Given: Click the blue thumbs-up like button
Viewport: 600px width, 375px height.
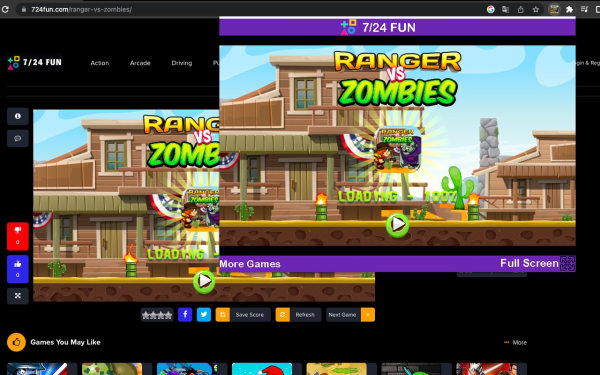Looking at the screenshot, I should (18, 269).
